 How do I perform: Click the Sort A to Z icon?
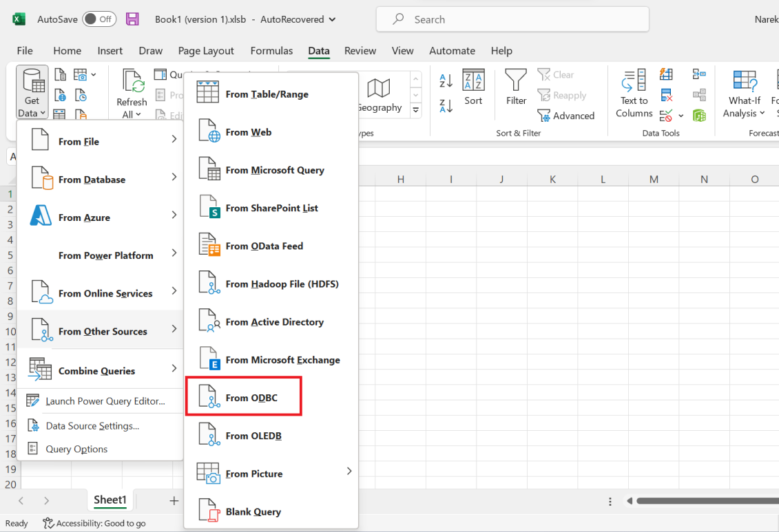pos(446,79)
